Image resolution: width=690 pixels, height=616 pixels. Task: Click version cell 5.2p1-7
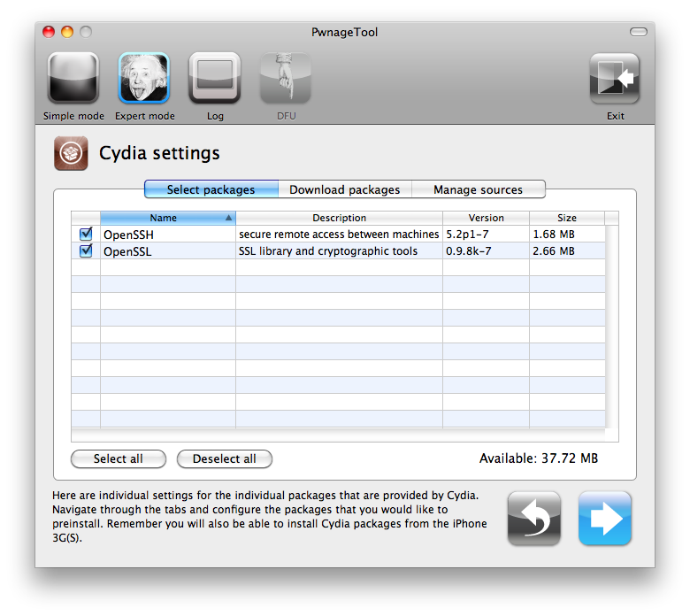(467, 235)
